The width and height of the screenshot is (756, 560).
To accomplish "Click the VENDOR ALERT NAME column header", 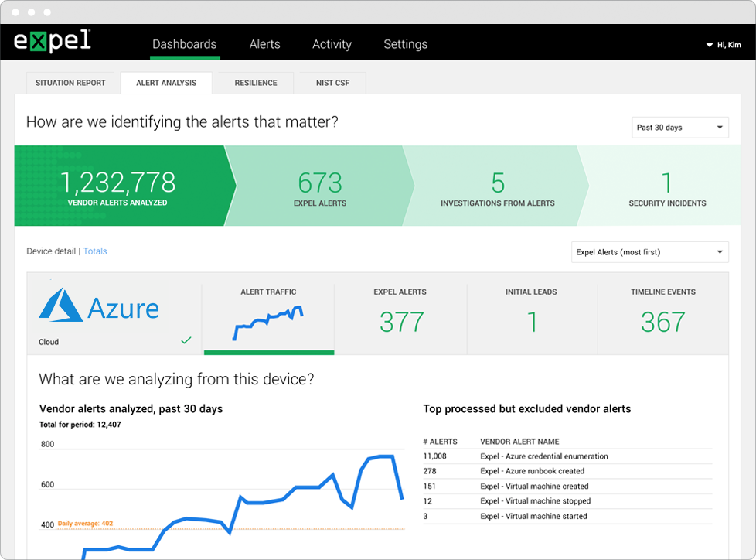I will pyautogui.click(x=519, y=442).
